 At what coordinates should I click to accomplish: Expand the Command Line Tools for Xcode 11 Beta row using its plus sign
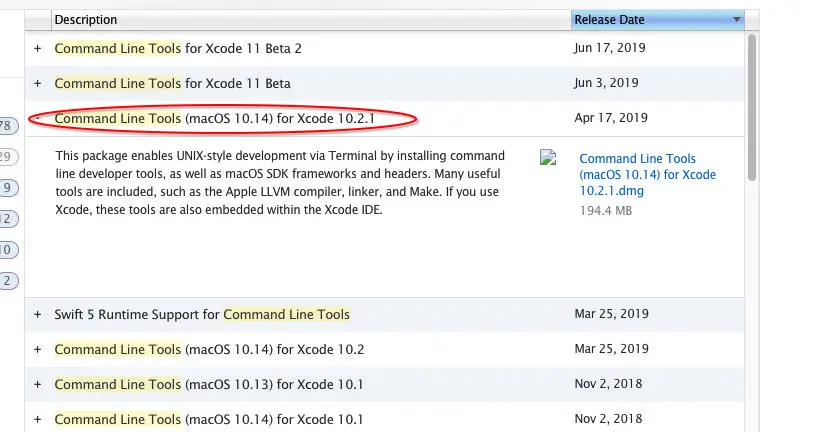(x=38, y=83)
